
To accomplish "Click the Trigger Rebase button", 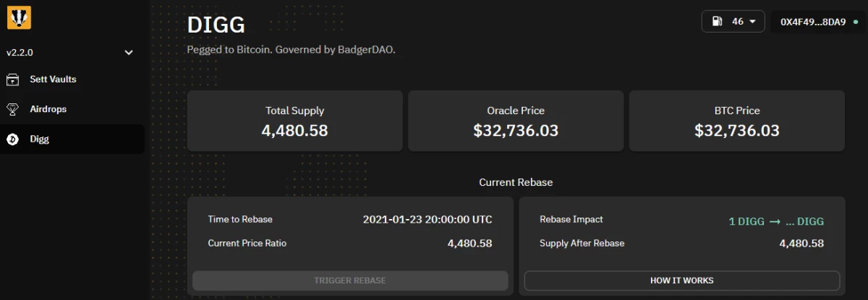I will (350, 280).
